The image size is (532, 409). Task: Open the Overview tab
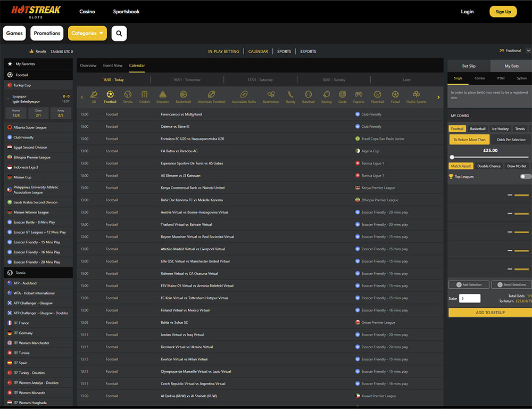click(x=88, y=66)
